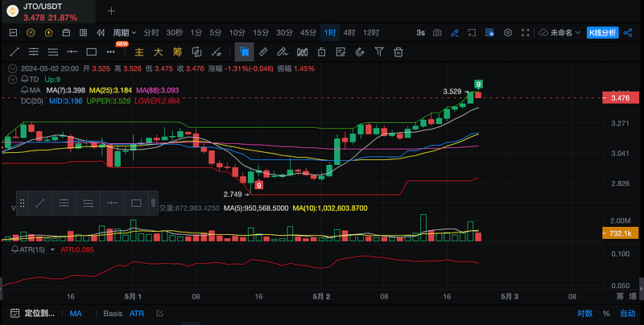Add a new chart tab with plus

point(111,11)
